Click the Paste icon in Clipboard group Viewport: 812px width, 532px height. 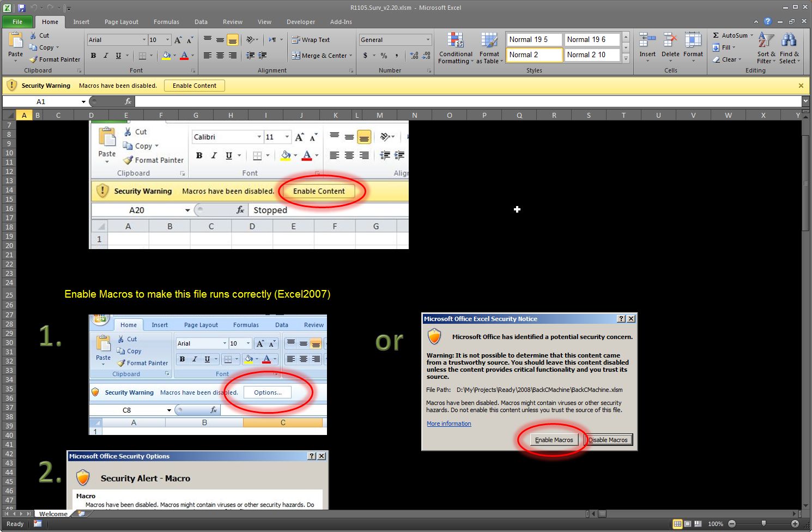click(15, 41)
